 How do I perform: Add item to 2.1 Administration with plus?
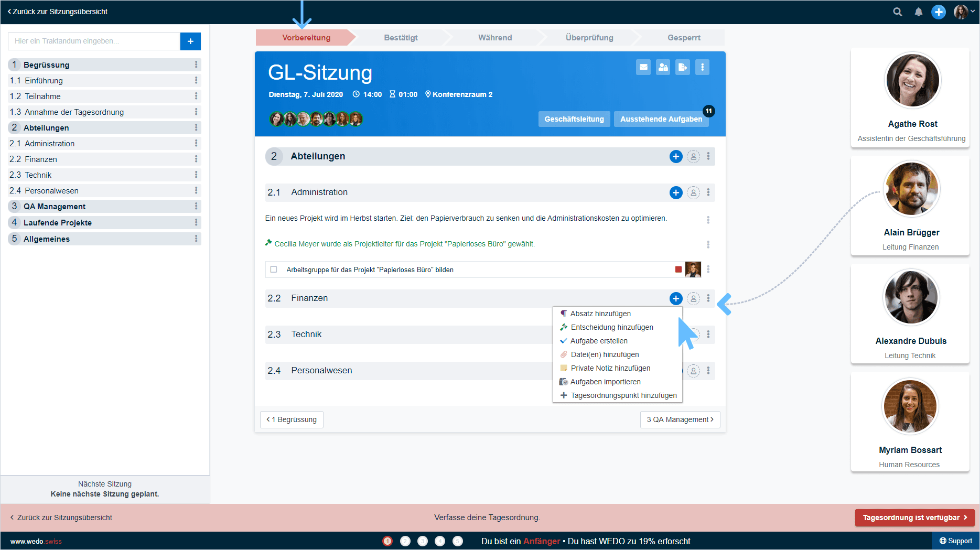coord(676,192)
